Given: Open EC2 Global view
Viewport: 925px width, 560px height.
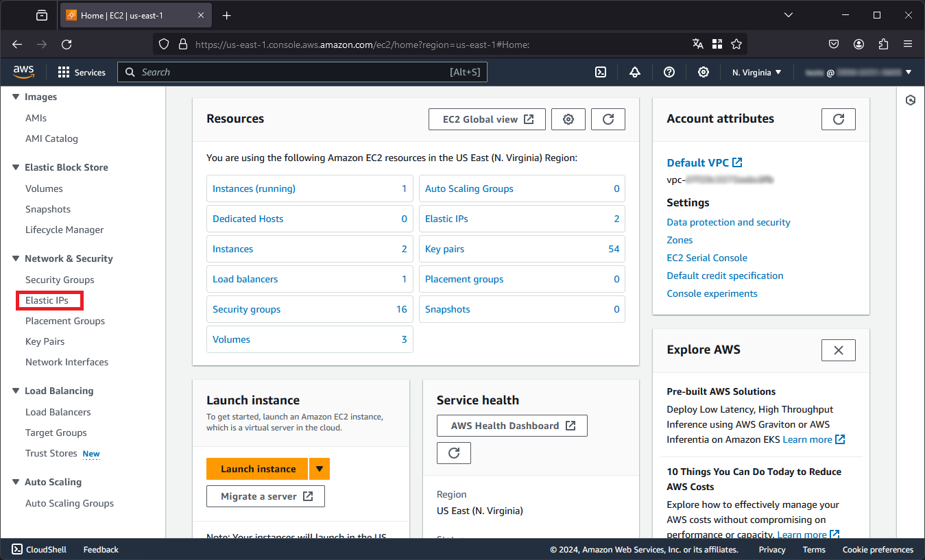Looking at the screenshot, I should pos(487,119).
